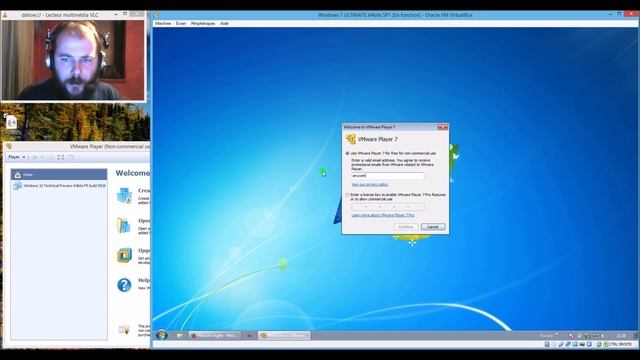
Task: Select the enter license key radio option
Action: click(347, 195)
